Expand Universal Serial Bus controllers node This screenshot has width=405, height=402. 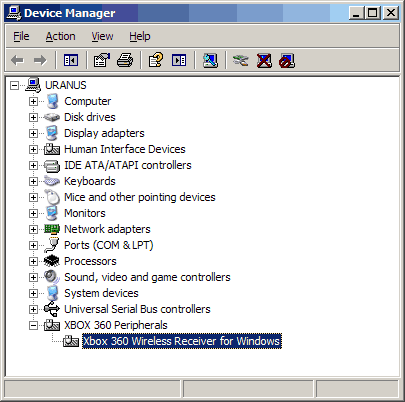(33, 309)
